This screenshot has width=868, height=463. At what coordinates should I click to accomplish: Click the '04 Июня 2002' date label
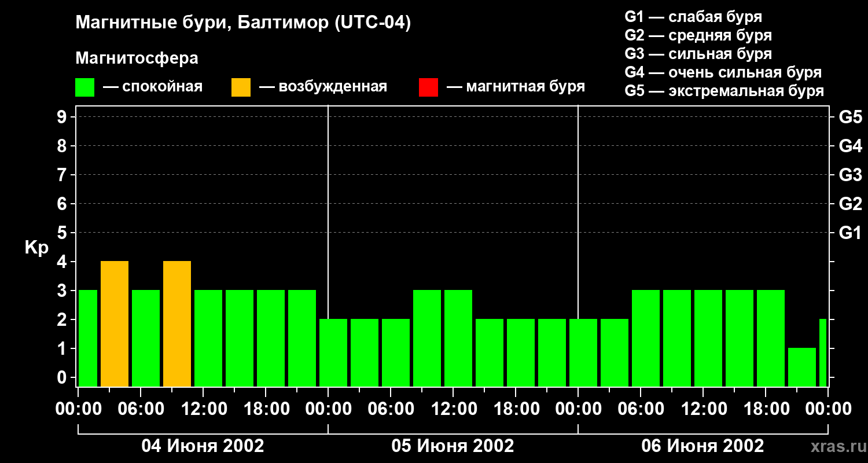coord(203,446)
